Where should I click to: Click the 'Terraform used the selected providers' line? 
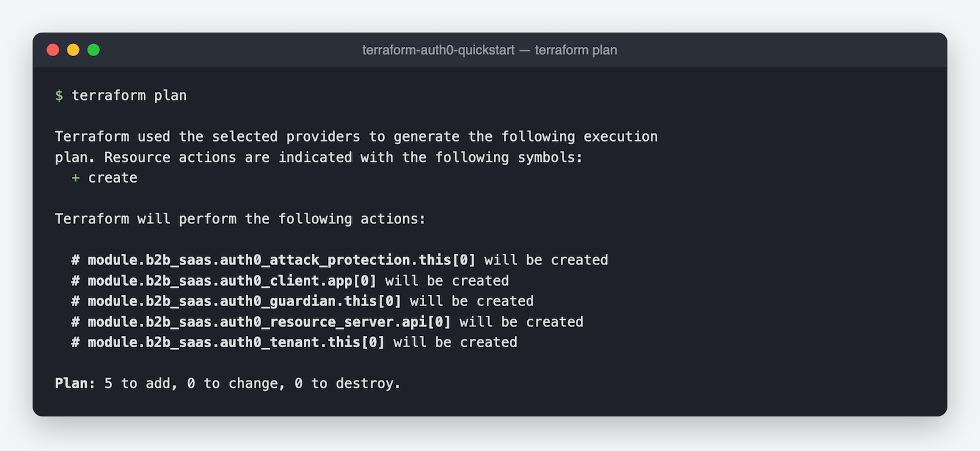pos(357,136)
